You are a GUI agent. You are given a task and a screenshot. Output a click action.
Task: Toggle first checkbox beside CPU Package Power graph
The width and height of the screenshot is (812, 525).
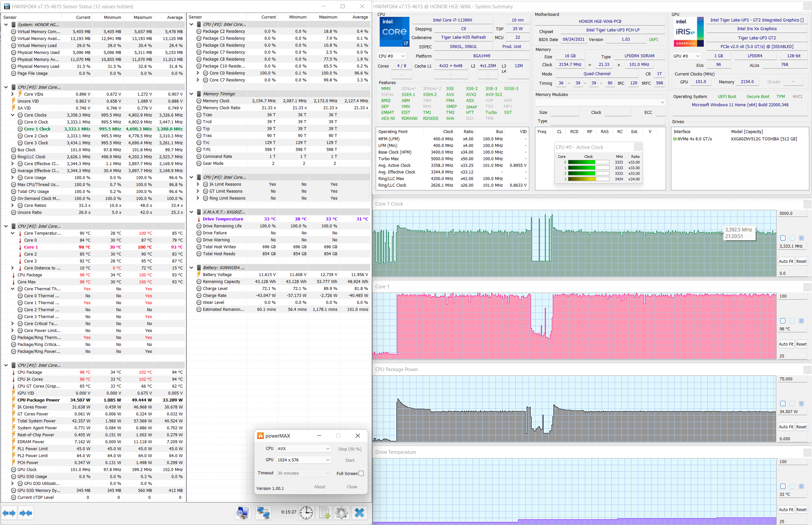pyautogui.click(x=783, y=404)
